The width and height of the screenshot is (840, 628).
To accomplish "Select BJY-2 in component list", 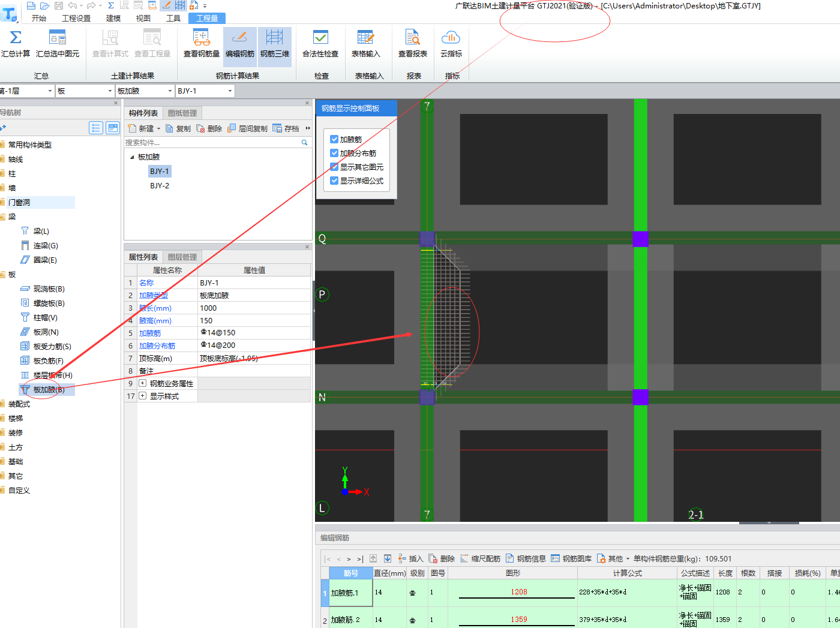I will (160, 186).
